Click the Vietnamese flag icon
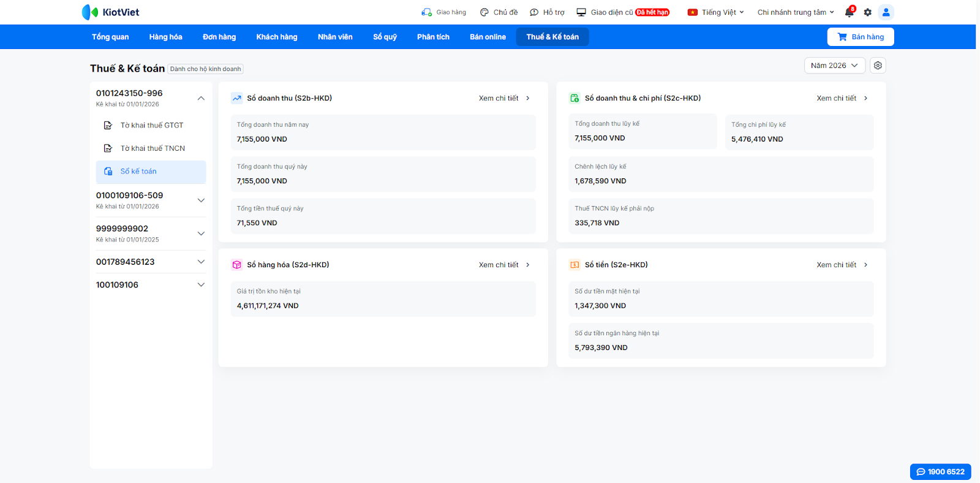The image size is (980, 483). (x=693, y=12)
